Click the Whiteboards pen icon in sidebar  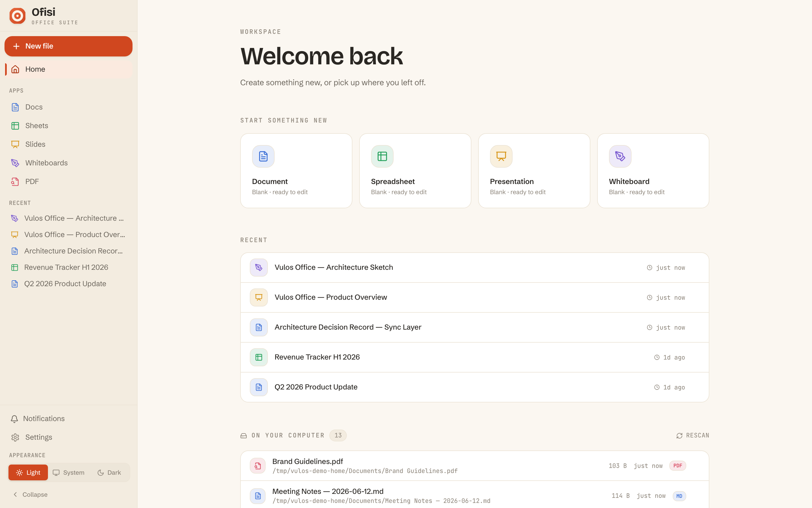coord(15,163)
